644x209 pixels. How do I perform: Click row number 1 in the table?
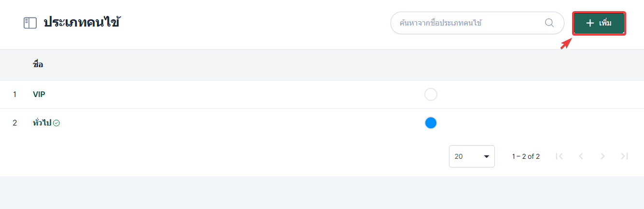point(14,95)
